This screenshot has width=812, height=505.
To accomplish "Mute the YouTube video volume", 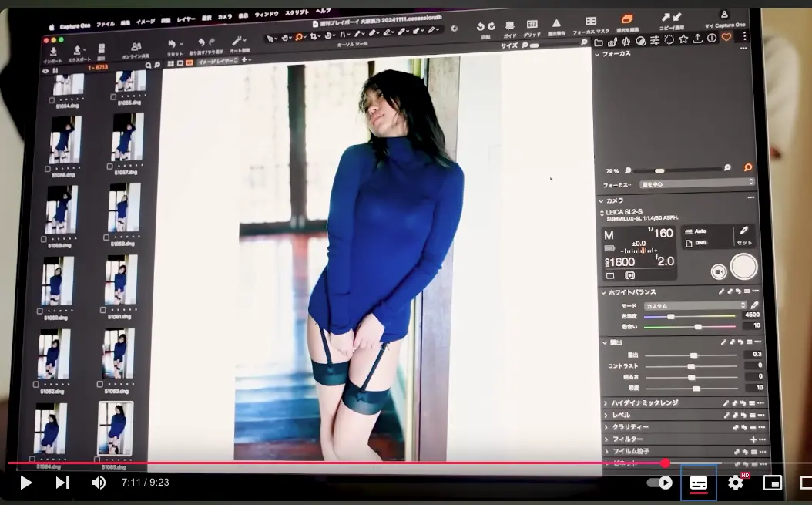I will pyautogui.click(x=99, y=483).
